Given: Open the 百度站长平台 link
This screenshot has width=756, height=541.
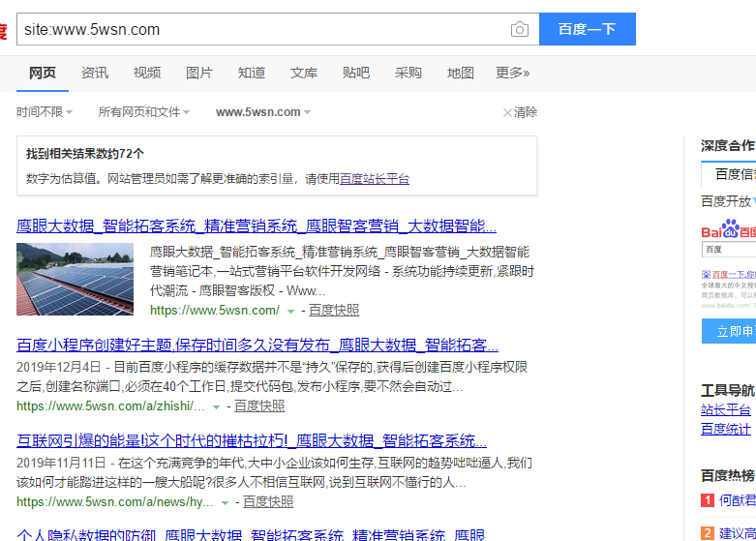Looking at the screenshot, I should pos(375,179).
